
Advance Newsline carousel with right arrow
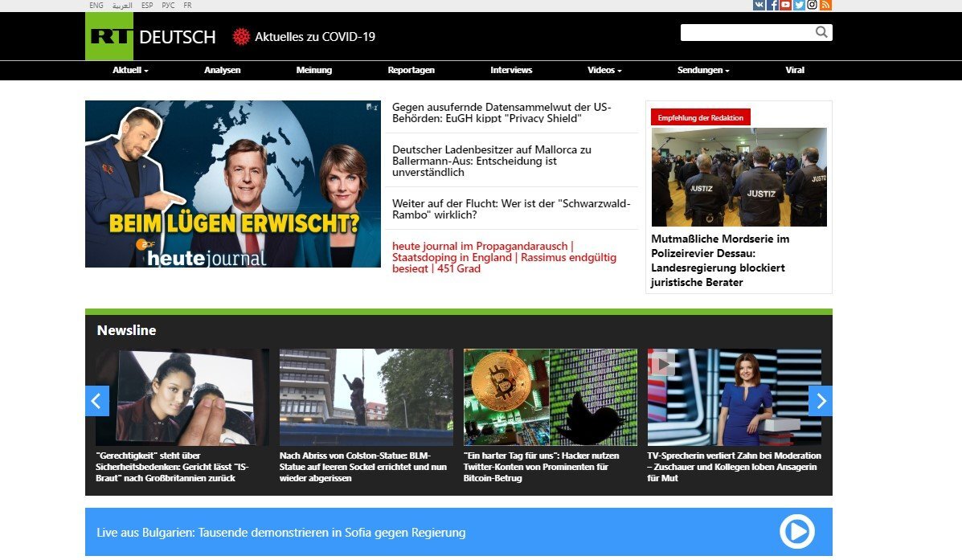tap(821, 401)
